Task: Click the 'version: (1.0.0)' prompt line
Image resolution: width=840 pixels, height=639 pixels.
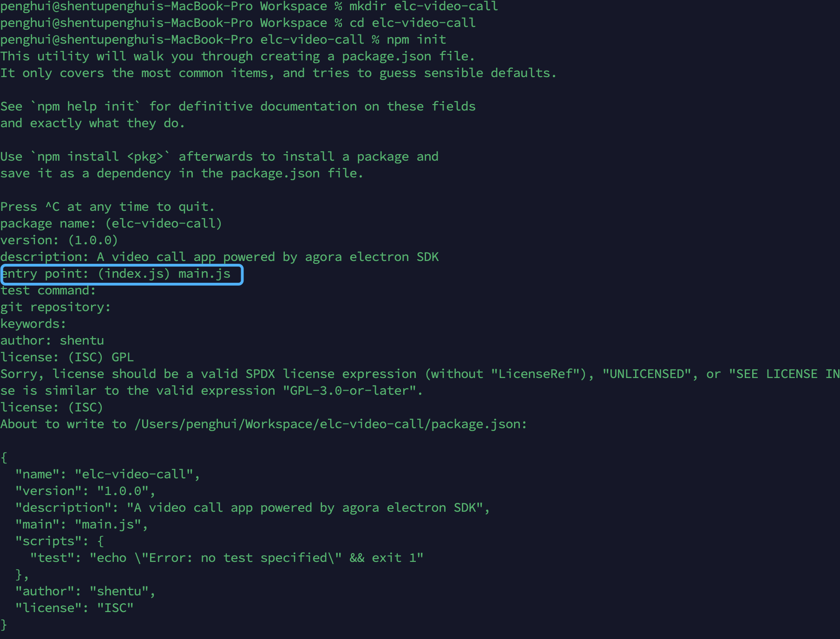Action: [59, 241]
